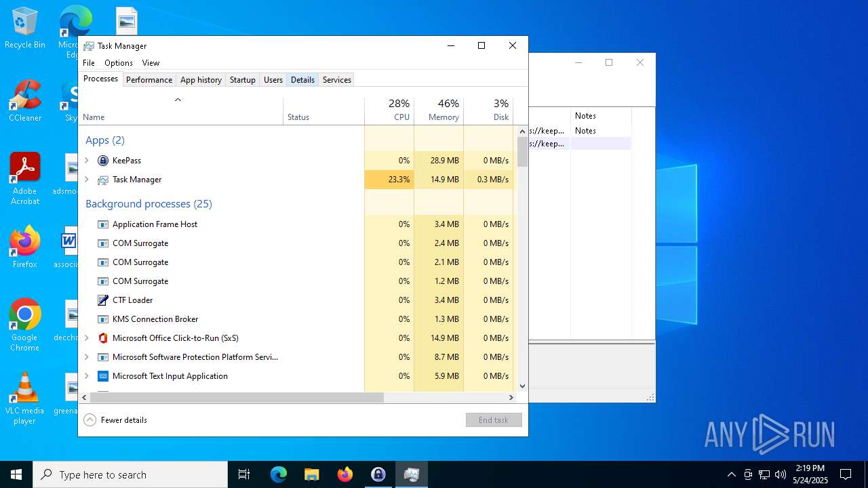Open the File menu

point(89,63)
